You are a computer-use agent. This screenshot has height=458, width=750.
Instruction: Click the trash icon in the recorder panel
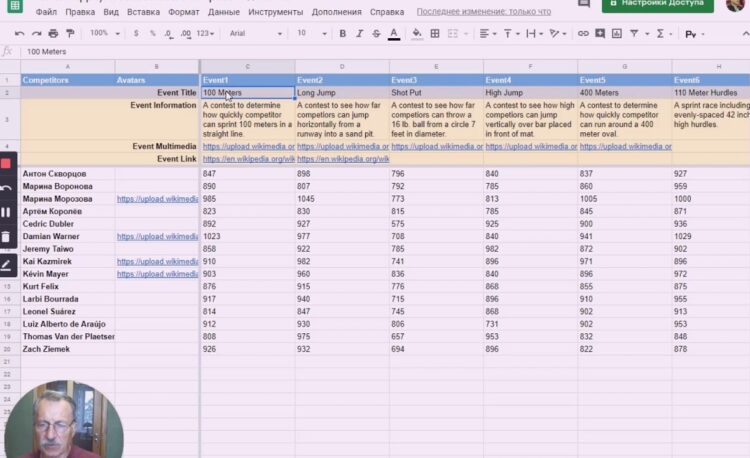6,237
